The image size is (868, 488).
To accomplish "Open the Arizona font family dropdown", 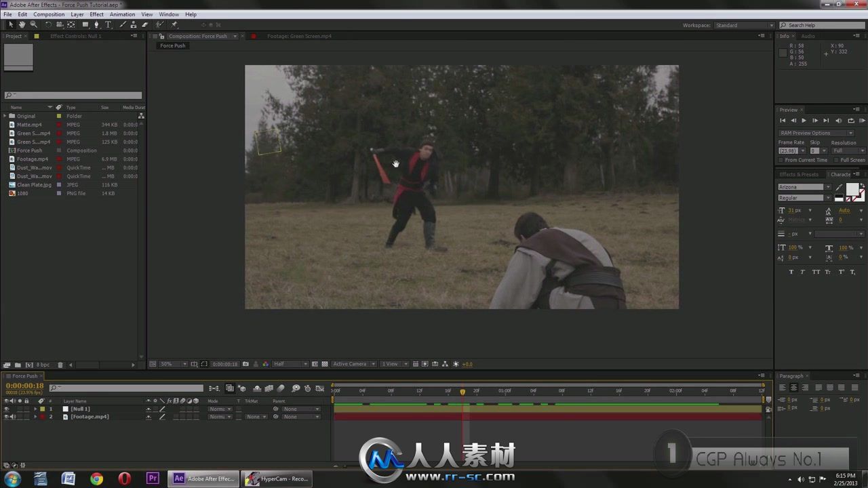I will point(804,187).
